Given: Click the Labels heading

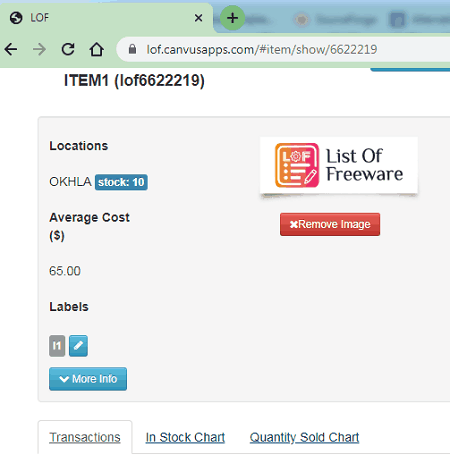Looking at the screenshot, I should click(x=69, y=307).
